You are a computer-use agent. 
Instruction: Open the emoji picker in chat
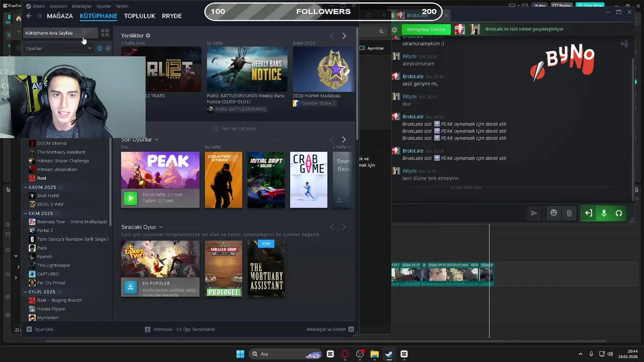click(x=554, y=213)
